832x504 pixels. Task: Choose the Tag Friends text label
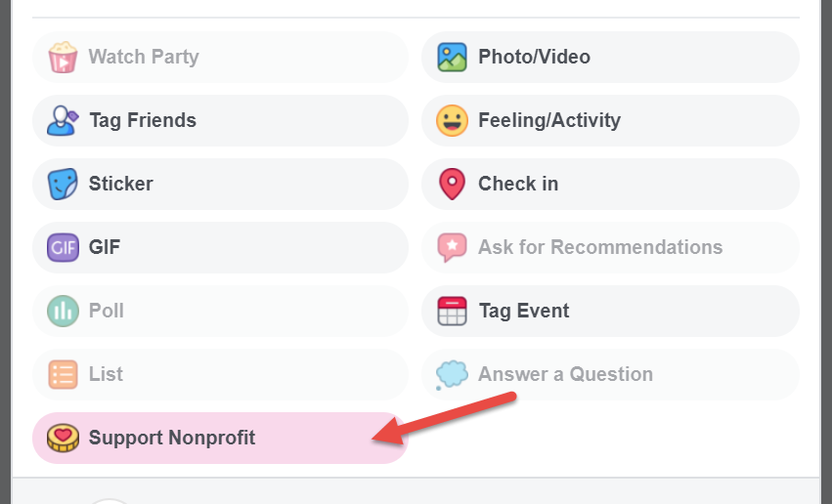(143, 120)
